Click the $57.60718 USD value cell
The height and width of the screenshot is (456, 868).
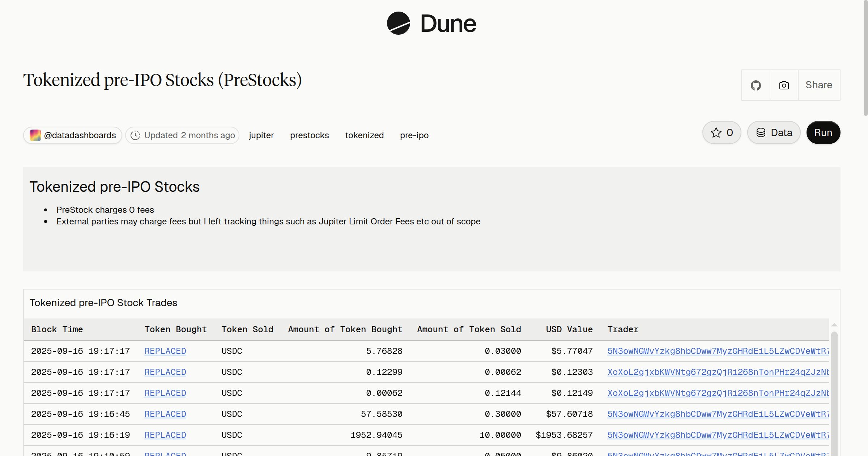[569, 414]
